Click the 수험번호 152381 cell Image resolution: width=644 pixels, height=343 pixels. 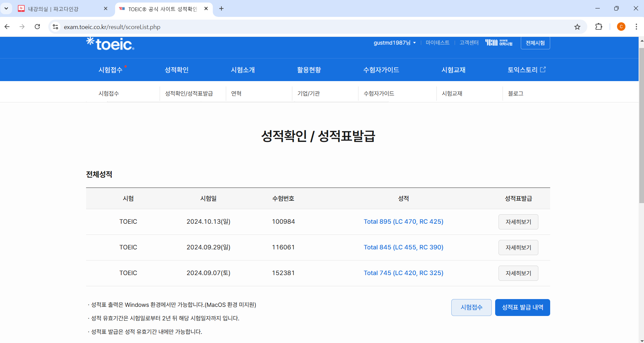[x=284, y=273]
